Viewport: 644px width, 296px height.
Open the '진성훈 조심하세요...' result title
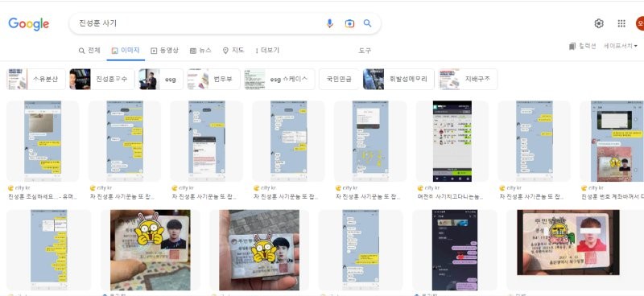tap(43, 197)
